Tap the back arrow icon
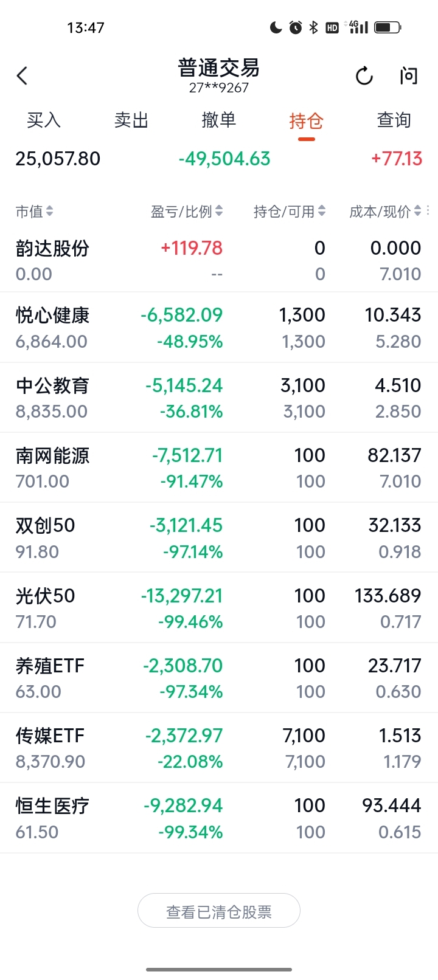 coord(23,76)
